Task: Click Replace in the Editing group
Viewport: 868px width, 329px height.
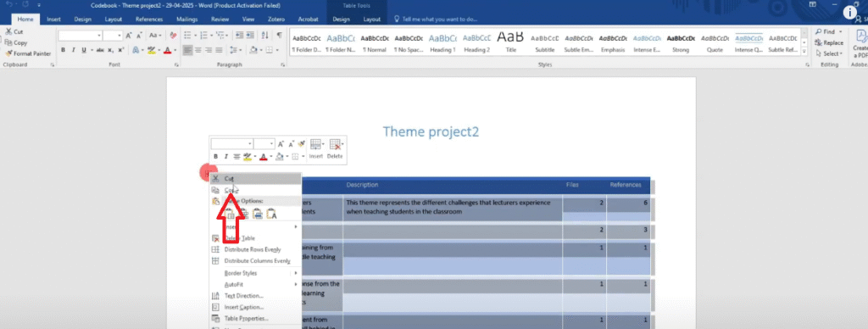Action: coord(829,42)
